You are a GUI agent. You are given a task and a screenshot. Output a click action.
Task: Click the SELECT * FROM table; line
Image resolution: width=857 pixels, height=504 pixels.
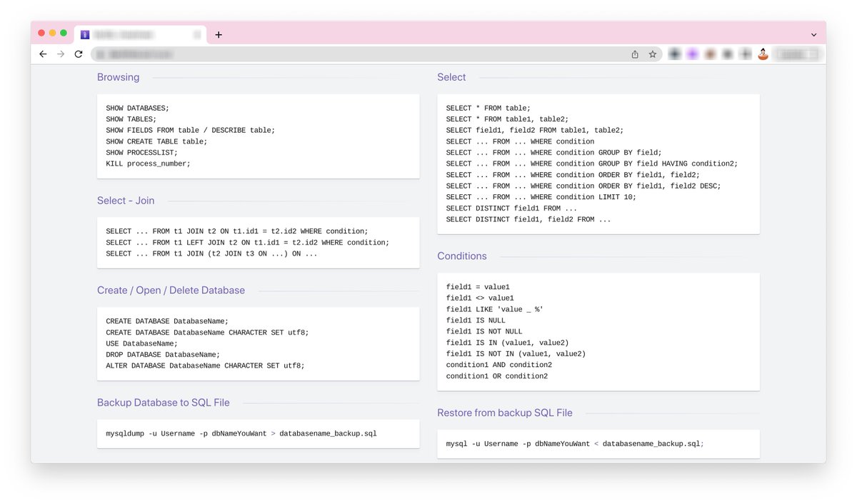tap(488, 108)
